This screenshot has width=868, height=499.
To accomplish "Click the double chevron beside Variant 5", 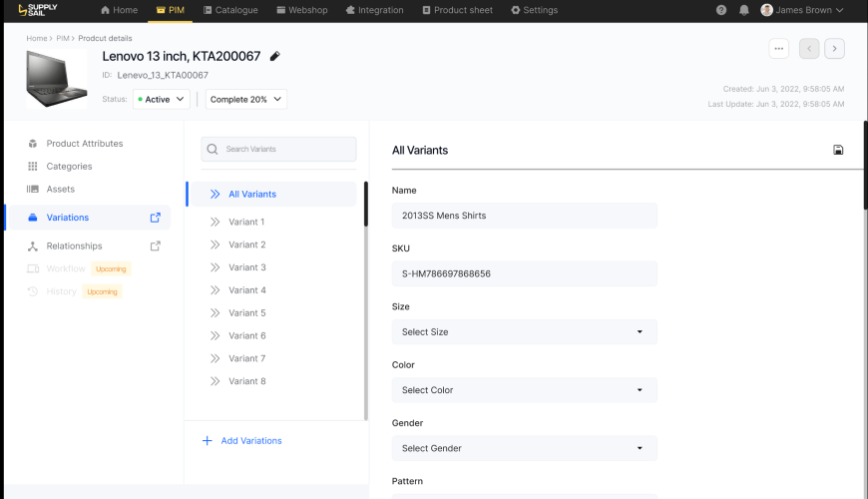I will (215, 313).
